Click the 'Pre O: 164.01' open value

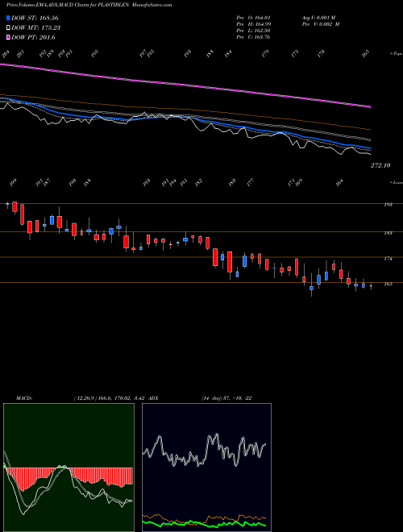253,18
